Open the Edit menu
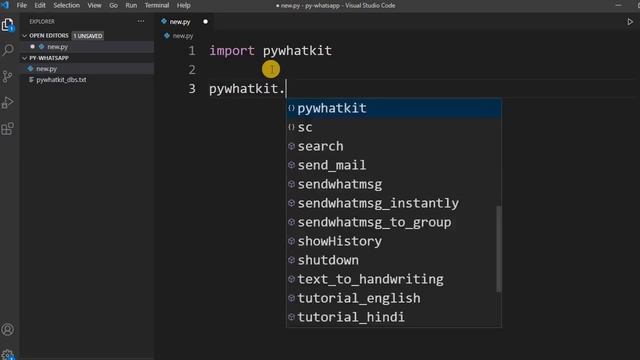This screenshot has width=640, height=360. click(40, 5)
